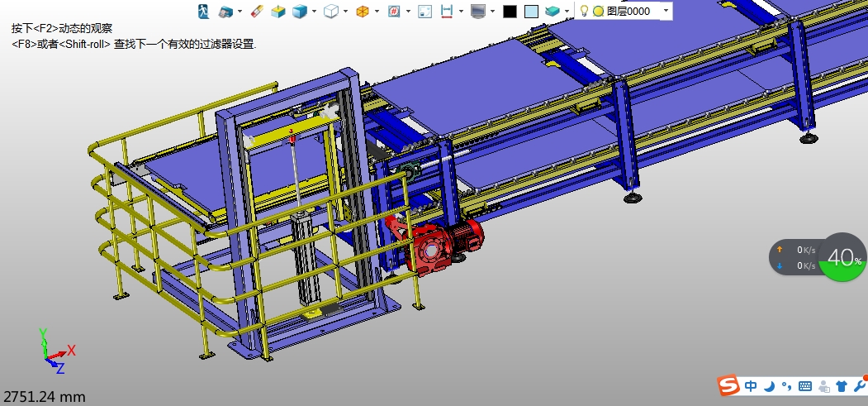The width and height of the screenshot is (868, 406).
Task: Select the yellow-topped box icon
Action: pyautogui.click(x=279, y=12)
